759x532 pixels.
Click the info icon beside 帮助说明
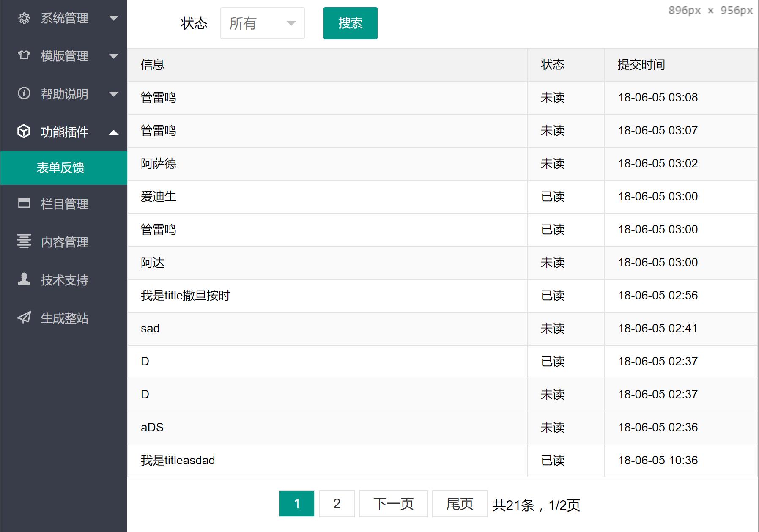[x=24, y=93]
